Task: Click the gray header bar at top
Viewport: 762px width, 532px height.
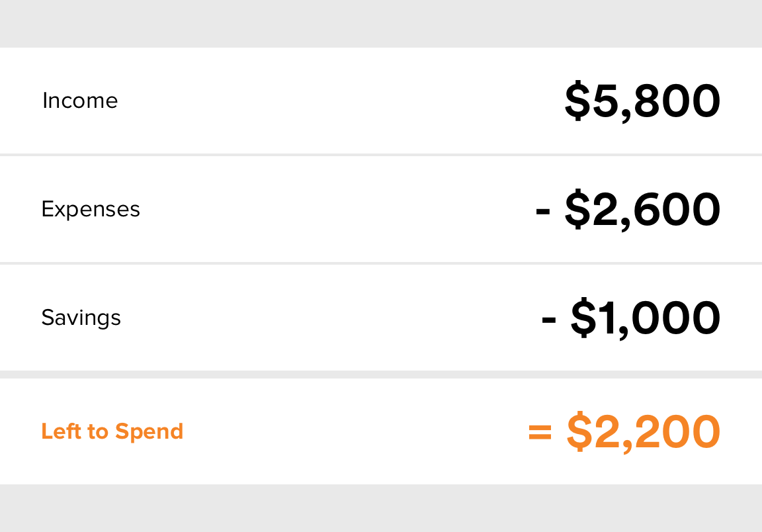Action: 381,24
